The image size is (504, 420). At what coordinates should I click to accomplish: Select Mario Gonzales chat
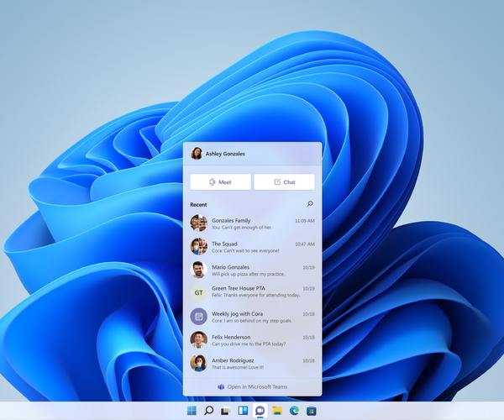(x=252, y=270)
